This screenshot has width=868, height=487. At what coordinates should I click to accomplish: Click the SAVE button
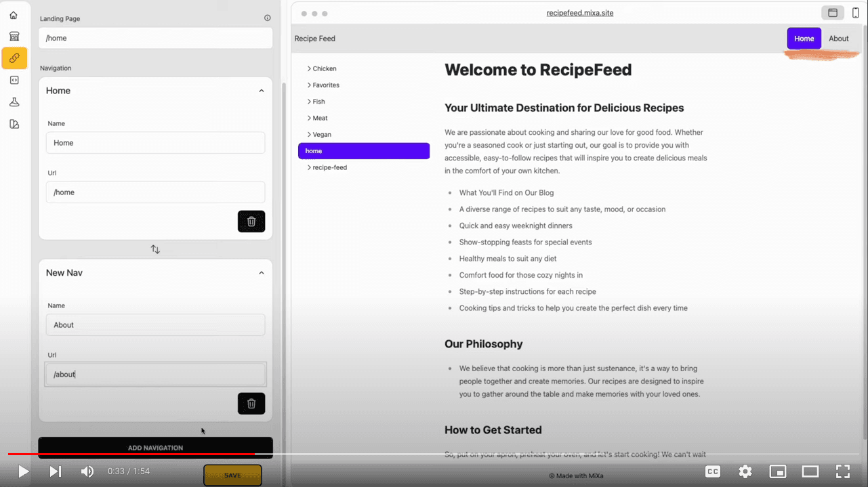tap(232, 475)
